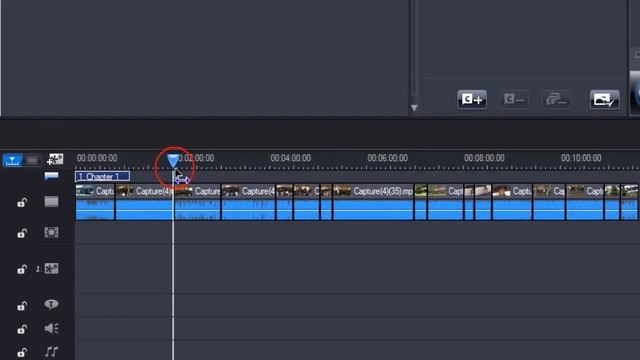This screenshot has height=360, width=640.
Task: Toggle the lock on the Voice track
Action: [22, 329]
